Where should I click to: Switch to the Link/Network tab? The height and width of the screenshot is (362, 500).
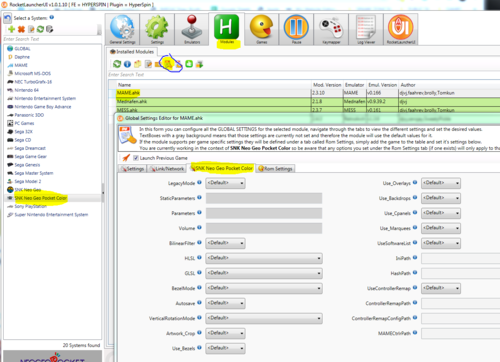tap(167, 169)
